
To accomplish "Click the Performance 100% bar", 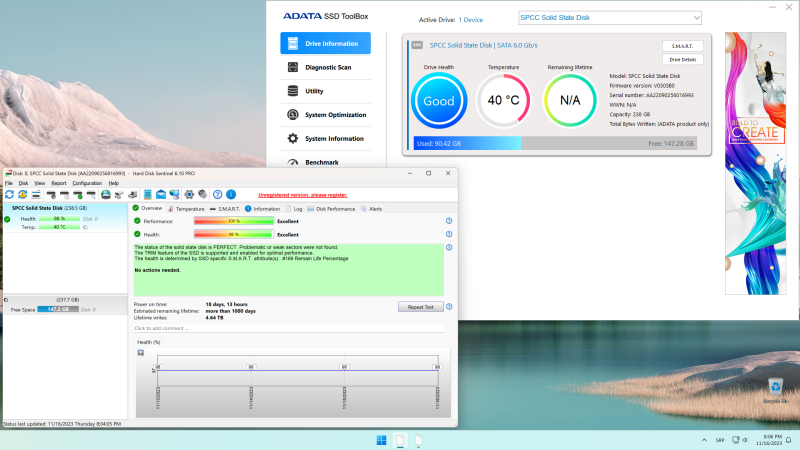I will (x=234, y=221).
